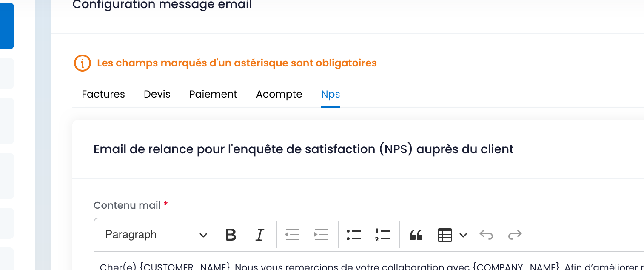
Task: Select the Nps tab
Action: point(331,94)
